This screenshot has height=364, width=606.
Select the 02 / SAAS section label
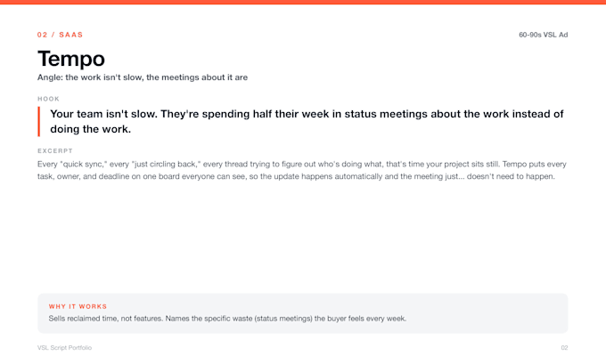tap(60, 35)
